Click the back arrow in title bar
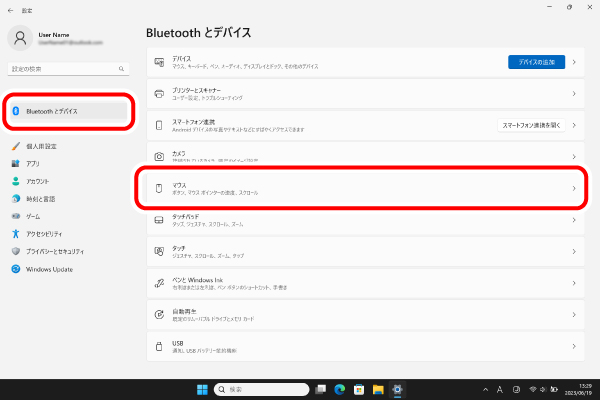 pos(10,7)
